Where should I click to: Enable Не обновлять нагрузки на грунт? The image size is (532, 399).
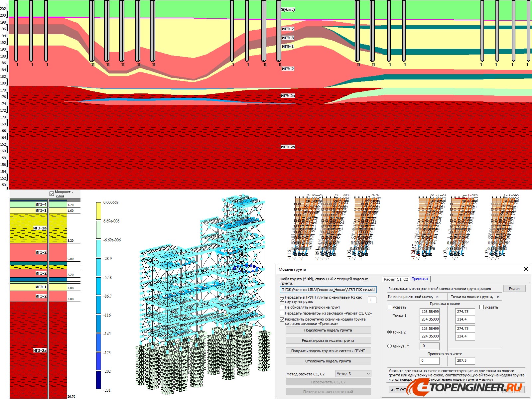pyautogui.click(x=282, y=307)
